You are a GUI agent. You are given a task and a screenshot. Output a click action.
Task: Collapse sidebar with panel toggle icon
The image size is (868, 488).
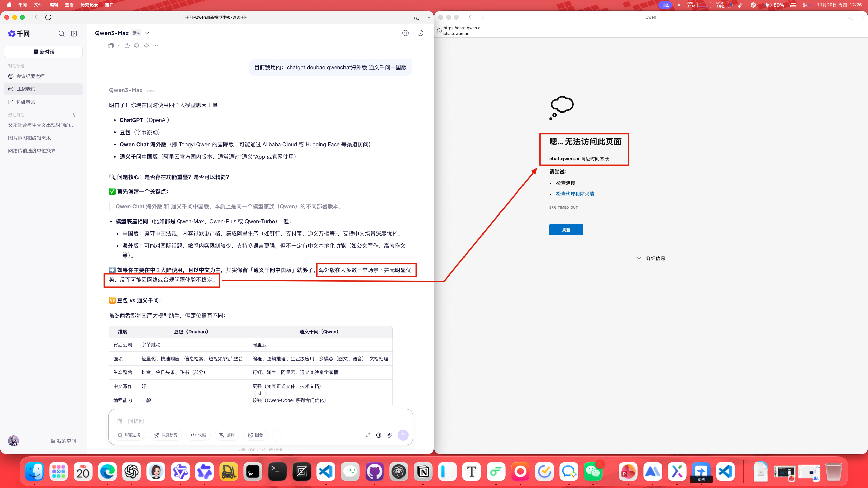74,34
